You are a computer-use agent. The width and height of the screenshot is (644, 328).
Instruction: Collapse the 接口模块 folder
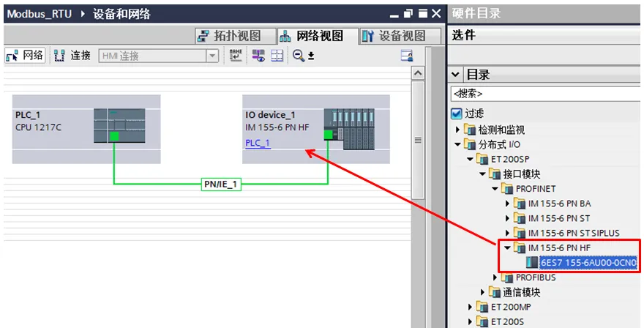tap(482, 174)
